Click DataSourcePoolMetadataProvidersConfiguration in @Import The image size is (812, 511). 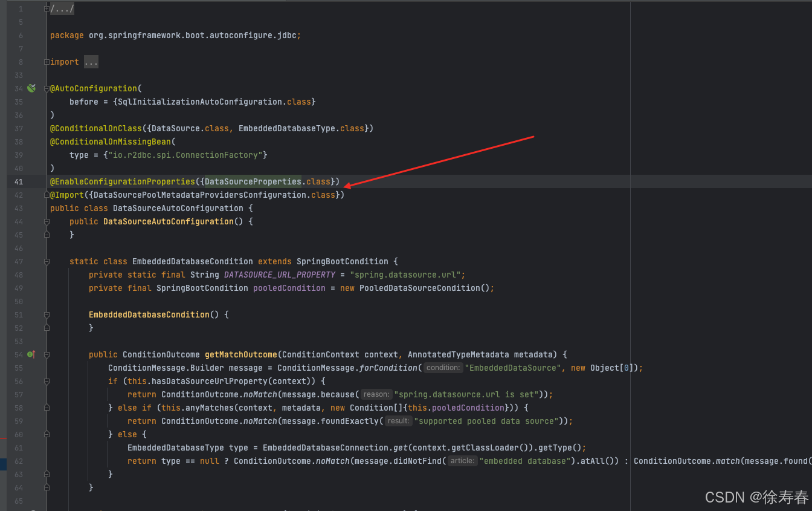(x=200, y=195)
